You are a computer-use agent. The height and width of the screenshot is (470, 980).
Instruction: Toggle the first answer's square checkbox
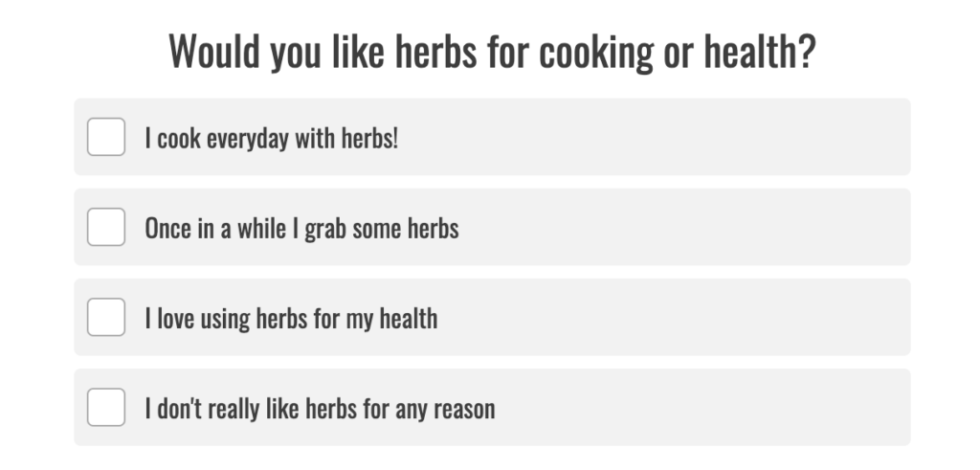(x=106, y=137)
